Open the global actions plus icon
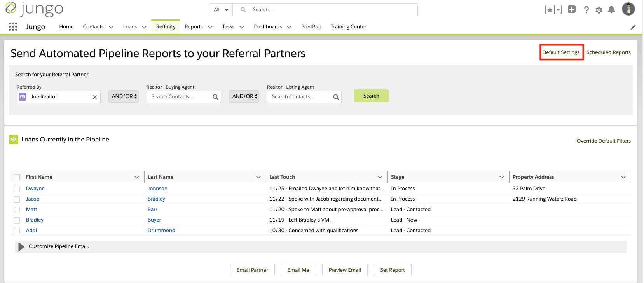The height and width of the screenshot is (283, 644). point(571,10)
